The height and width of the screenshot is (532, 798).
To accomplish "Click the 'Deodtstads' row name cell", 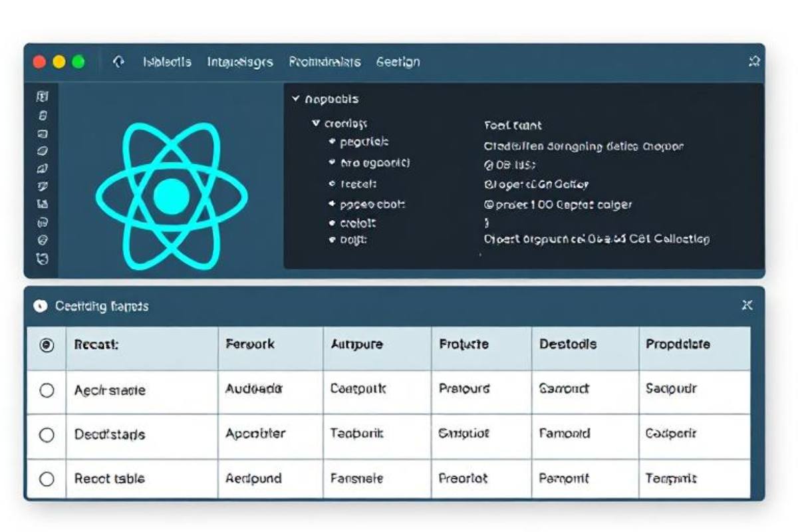I will point(142,436).
